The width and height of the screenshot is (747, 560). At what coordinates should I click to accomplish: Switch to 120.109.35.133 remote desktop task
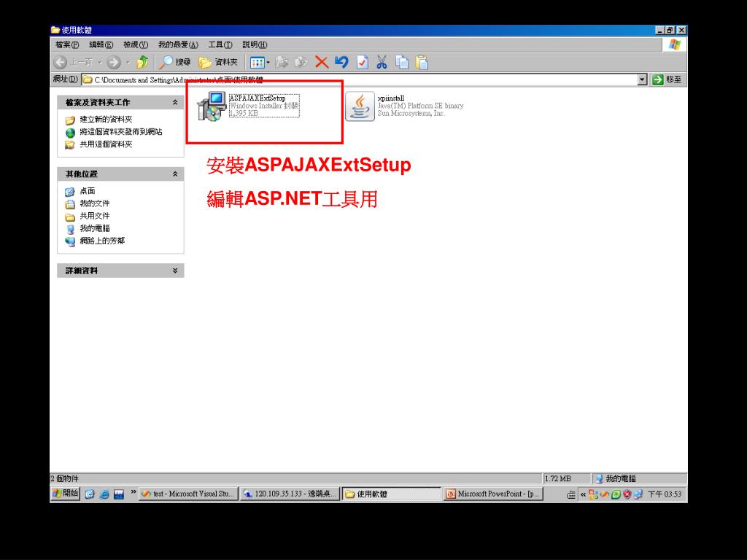pyautogui.click(x=289, y=494)
